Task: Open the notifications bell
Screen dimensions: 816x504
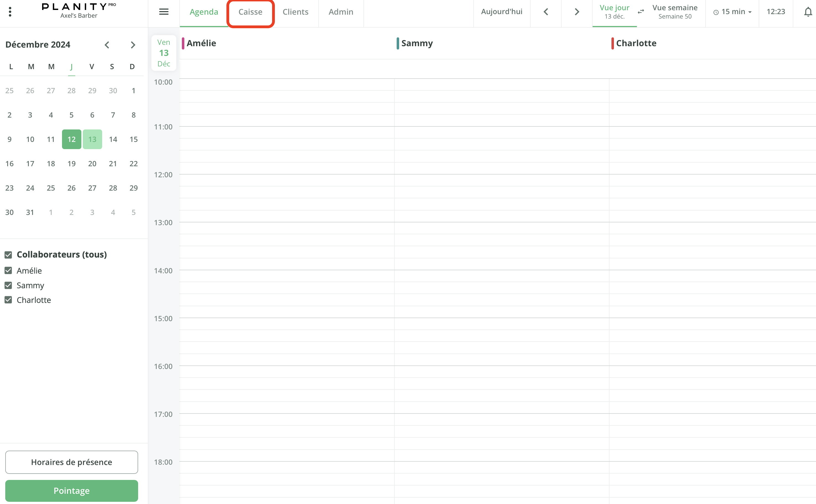Action: click(807, 12)
